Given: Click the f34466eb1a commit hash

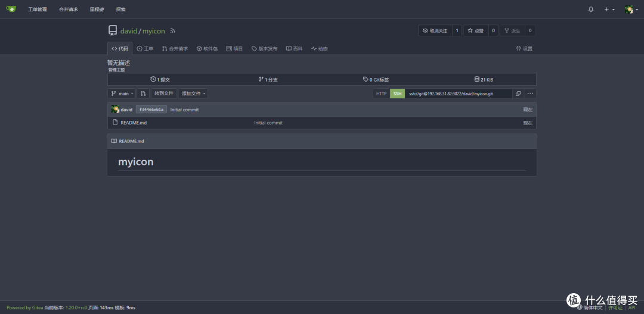Looking at the screenshot, I should pos(151,110).
